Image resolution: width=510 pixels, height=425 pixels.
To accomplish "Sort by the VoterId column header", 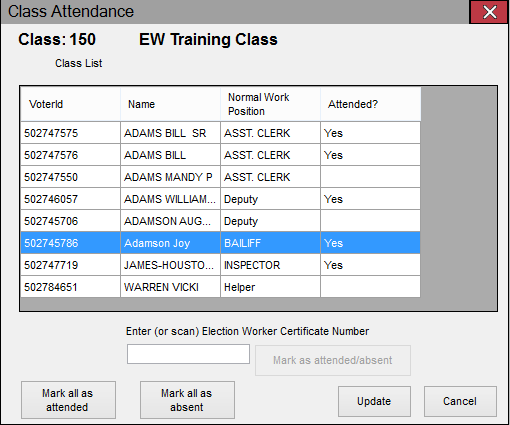I will [70, 104].
